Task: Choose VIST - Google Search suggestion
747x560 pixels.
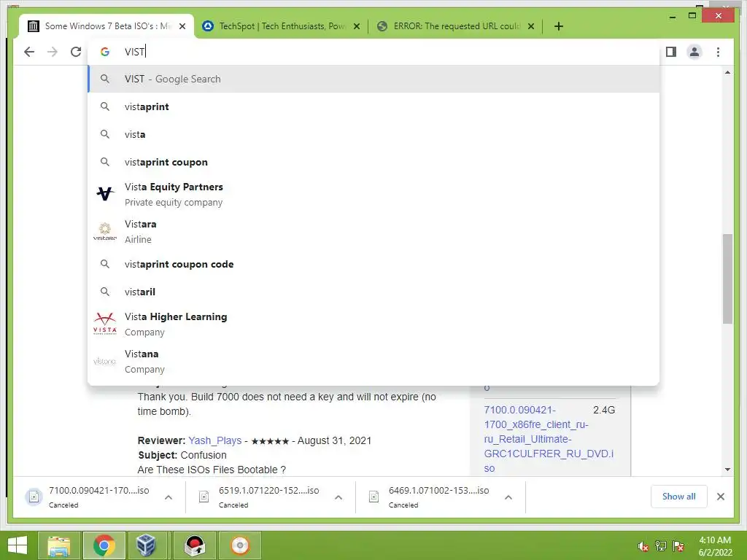Action: (373, 79)
